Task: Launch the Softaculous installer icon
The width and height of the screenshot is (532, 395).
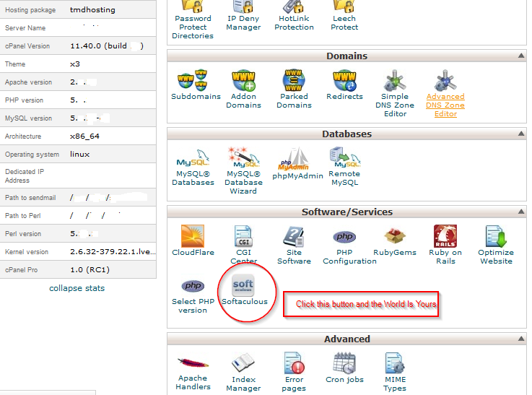Action: (x=243, y=285)
